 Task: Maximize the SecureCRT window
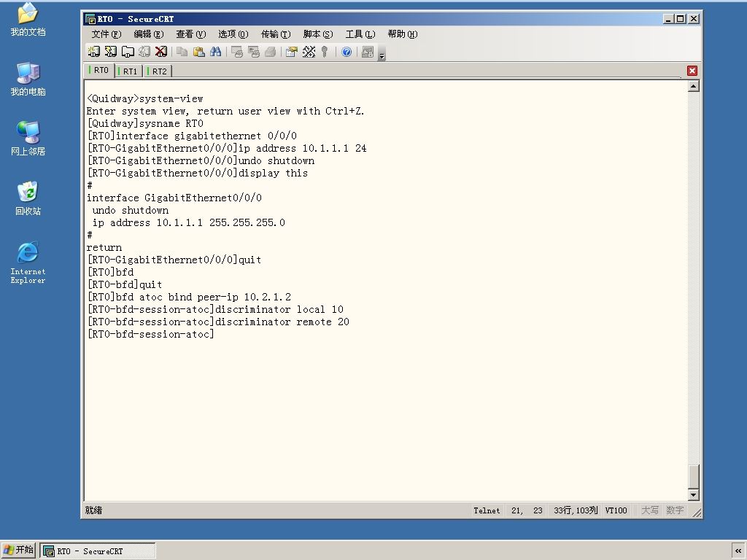pos(681,19)
